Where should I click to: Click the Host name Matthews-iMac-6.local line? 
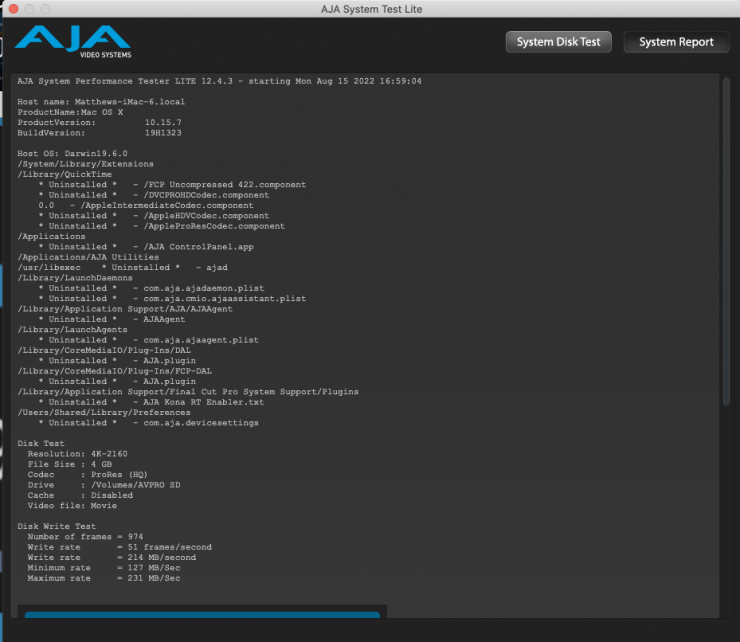click(x=101, y=102)
